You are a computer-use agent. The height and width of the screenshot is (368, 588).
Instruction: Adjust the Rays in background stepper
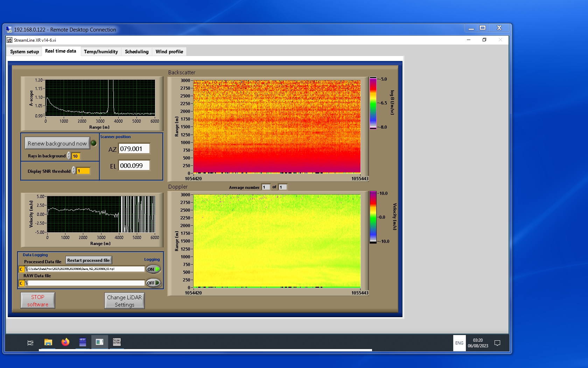click(x=69, y=156)
